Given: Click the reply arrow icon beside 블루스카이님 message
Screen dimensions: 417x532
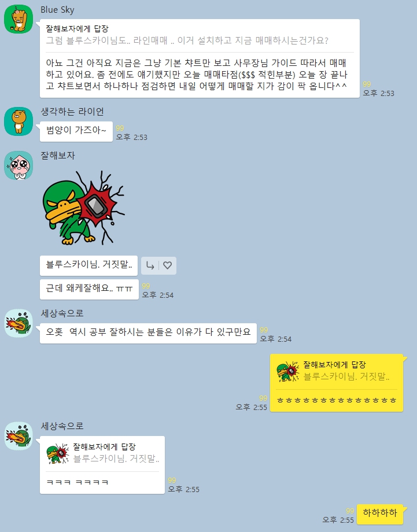Looking at the screenshot, I should [150, 265].
